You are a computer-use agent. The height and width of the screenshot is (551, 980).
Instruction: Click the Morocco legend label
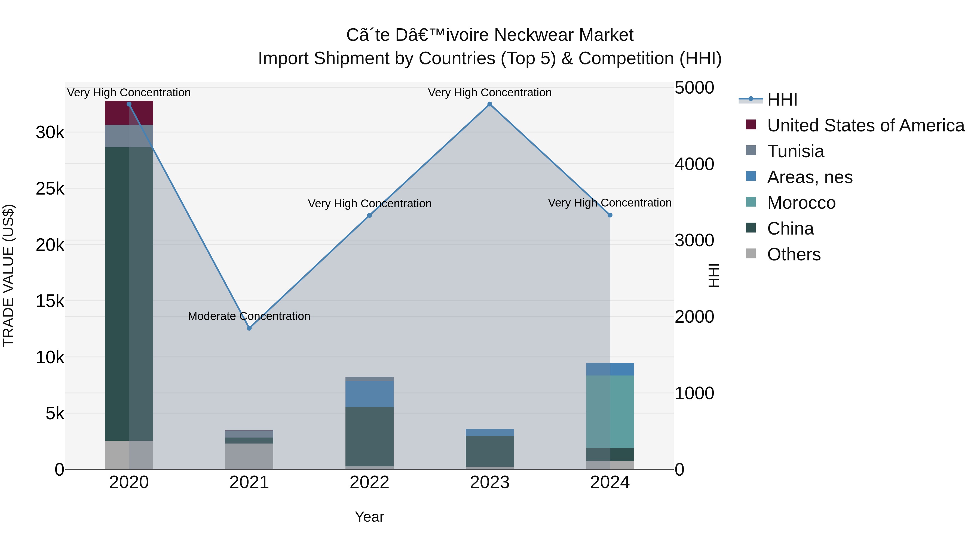pos(801,203)
